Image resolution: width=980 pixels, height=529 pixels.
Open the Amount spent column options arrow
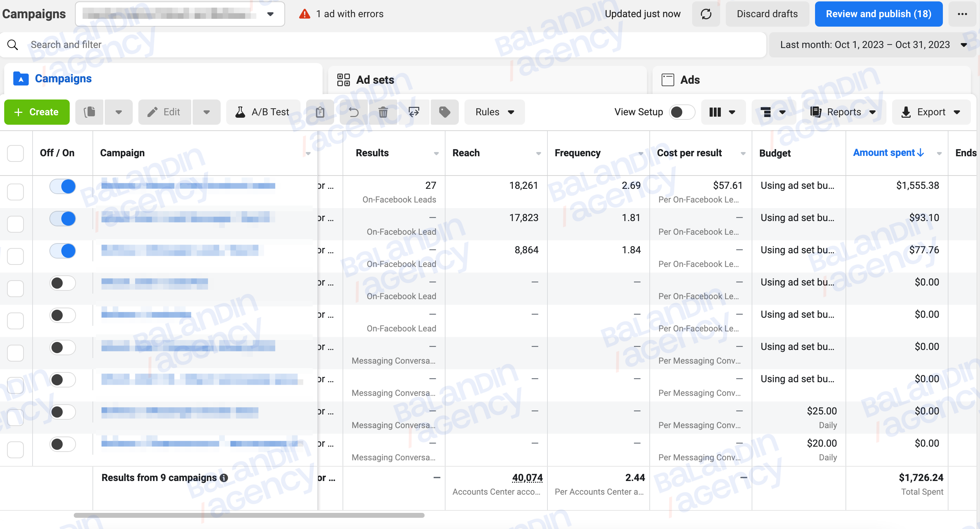tap(939, 153)
